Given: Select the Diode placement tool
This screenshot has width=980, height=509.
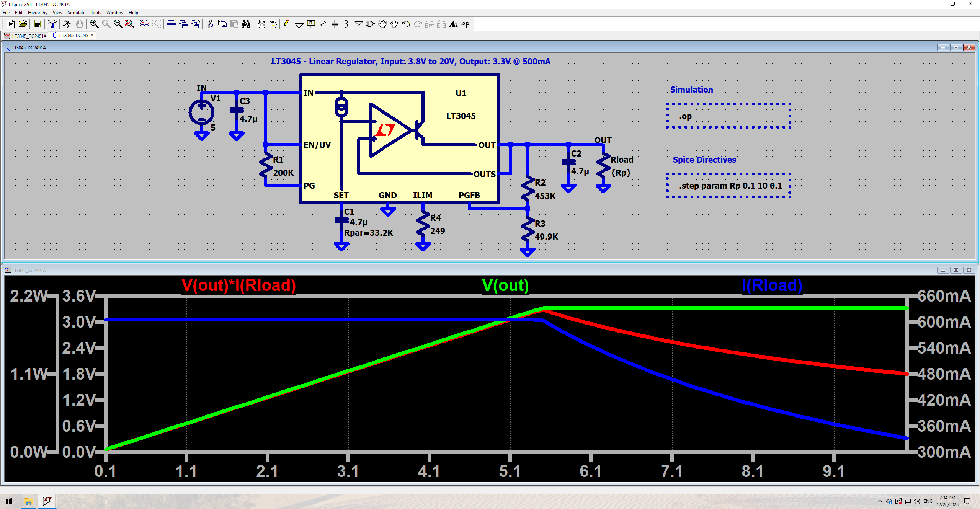Looking at the screenshot, I should point(359,24).
